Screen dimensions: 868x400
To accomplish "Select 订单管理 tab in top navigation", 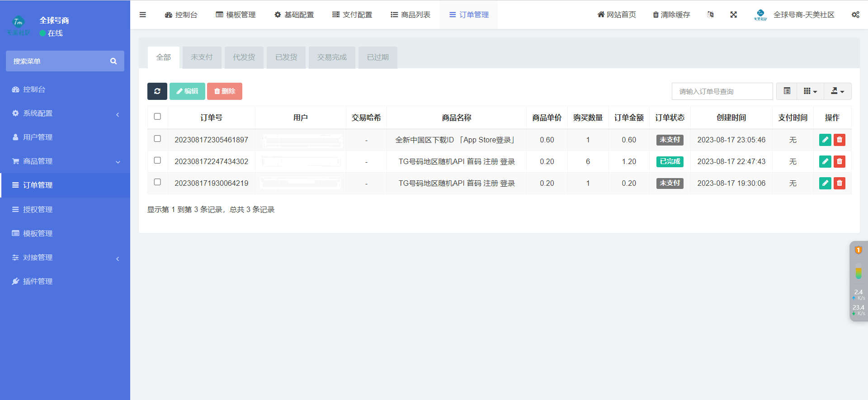I will (469, 14).
